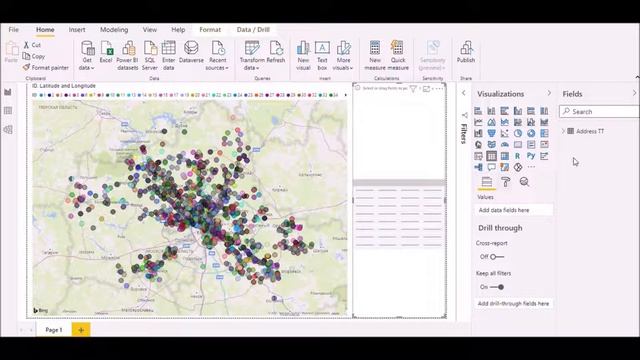
Task: Select the Page 1 tab
Action: point(54,330)
